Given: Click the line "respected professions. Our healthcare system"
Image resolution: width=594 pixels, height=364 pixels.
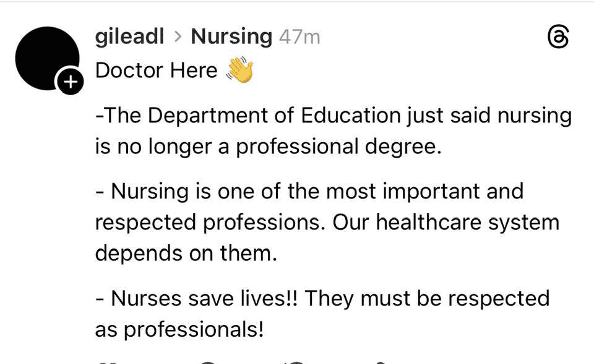Looking at the screenshot, I should (327, 222).
